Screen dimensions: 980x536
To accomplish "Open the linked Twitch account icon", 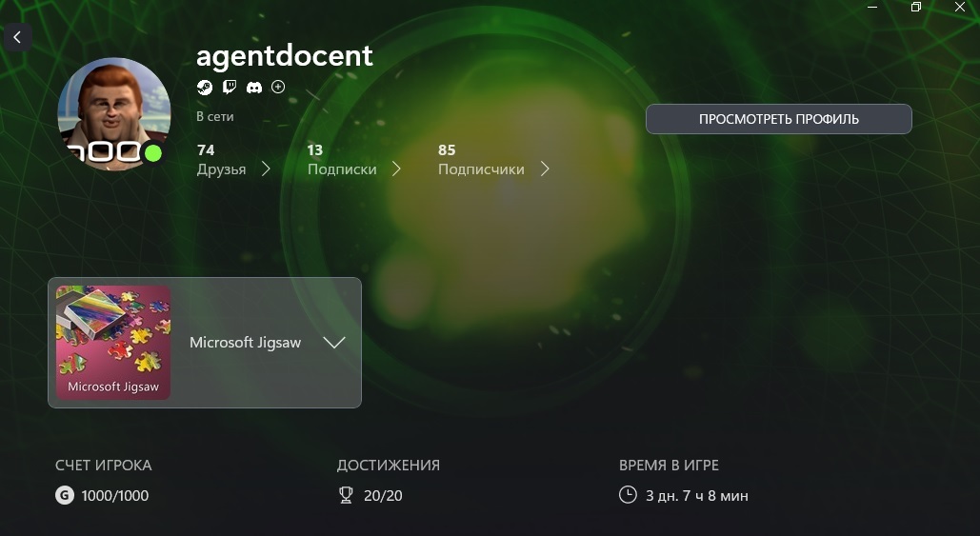I will [x=230, y=87].
